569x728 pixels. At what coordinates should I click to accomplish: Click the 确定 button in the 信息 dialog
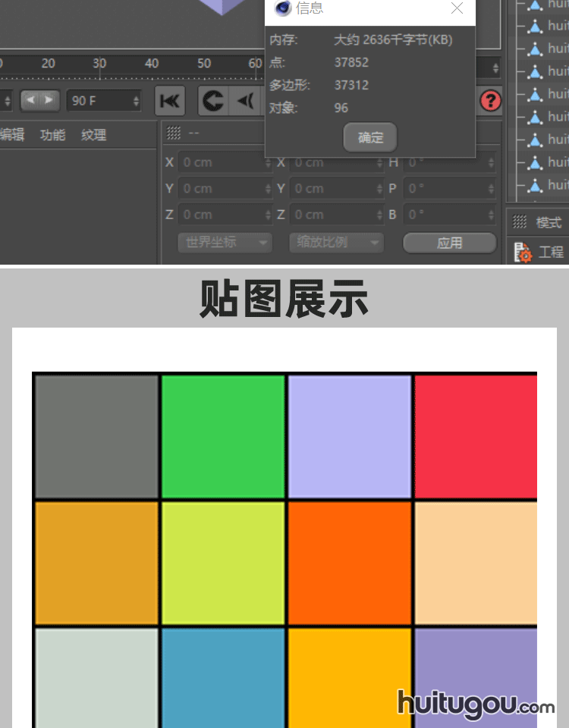(x=369, y=137)
